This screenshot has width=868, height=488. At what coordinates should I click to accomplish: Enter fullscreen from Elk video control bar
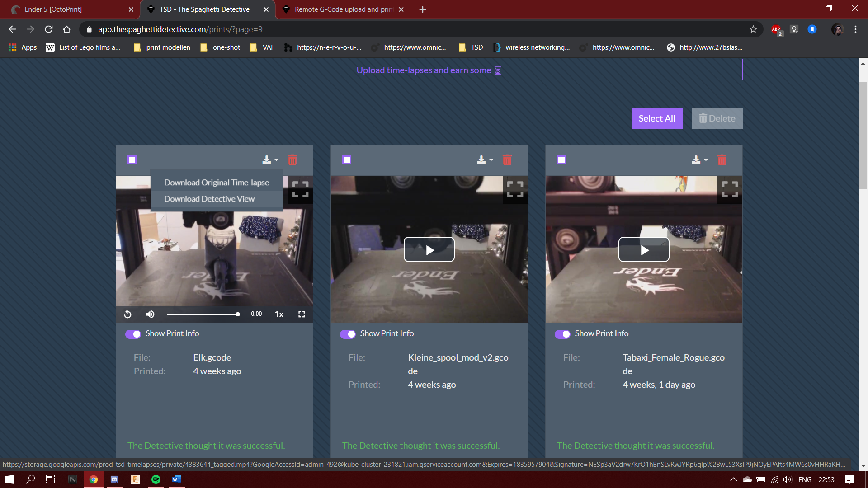[x=302, y=314]
